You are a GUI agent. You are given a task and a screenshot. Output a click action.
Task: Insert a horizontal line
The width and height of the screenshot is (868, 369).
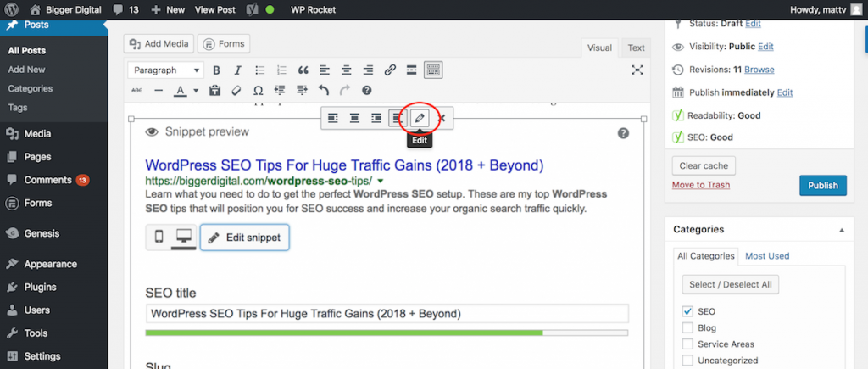(159, 90)
